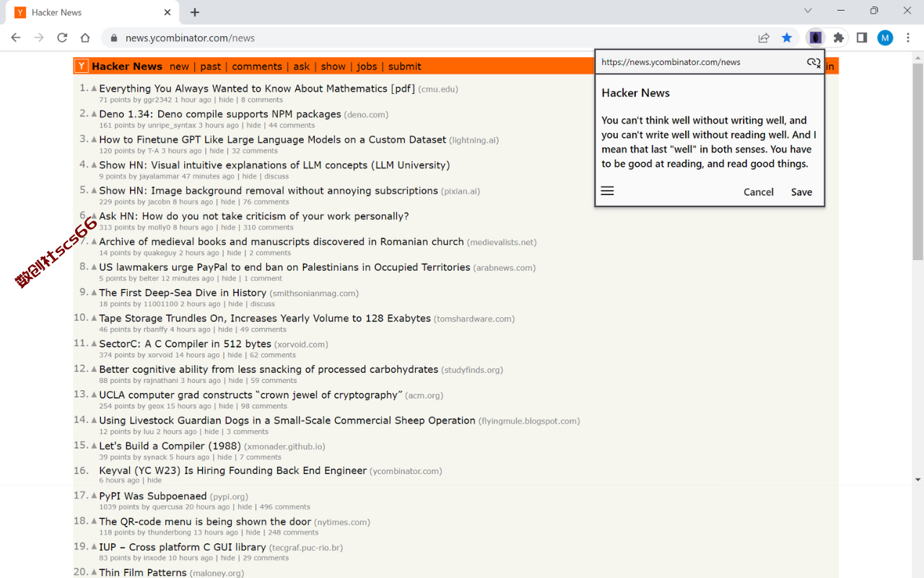
Task: Open 310 comments on Ask HN story
Action: (267, 228)
